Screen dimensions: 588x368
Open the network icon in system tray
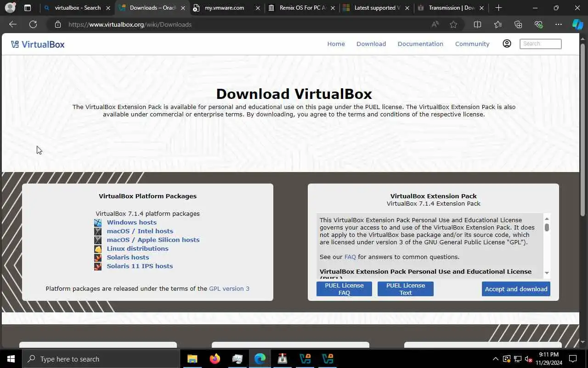point(518,359)
